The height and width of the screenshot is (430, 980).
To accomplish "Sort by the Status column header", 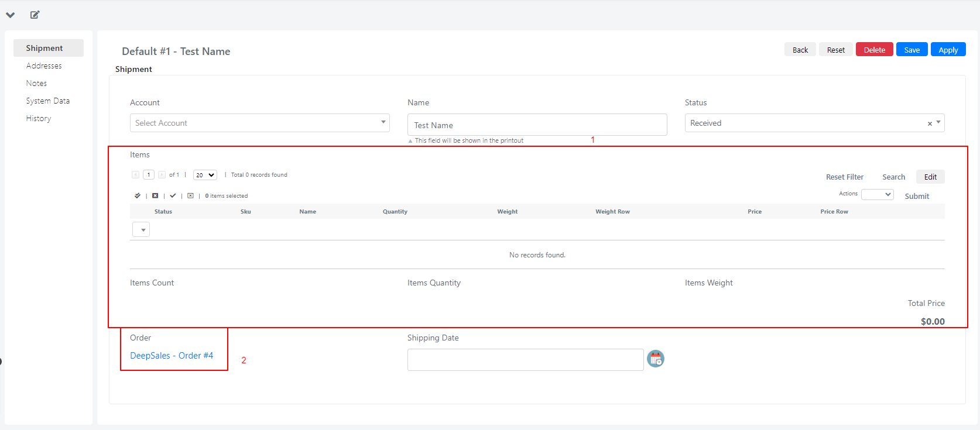I will pos(163,212).
